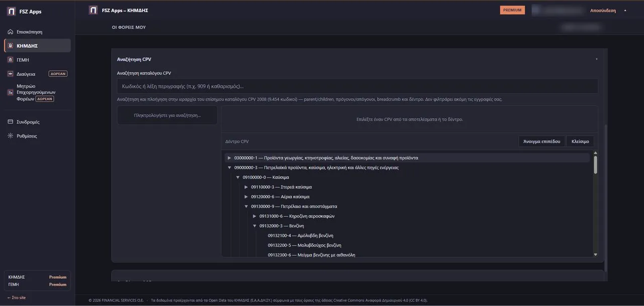Switch to the ΟΙ ΦΟΡΕΙΣ ΜΟΥ tab
The image size is (644, 306).
point(129,27)
